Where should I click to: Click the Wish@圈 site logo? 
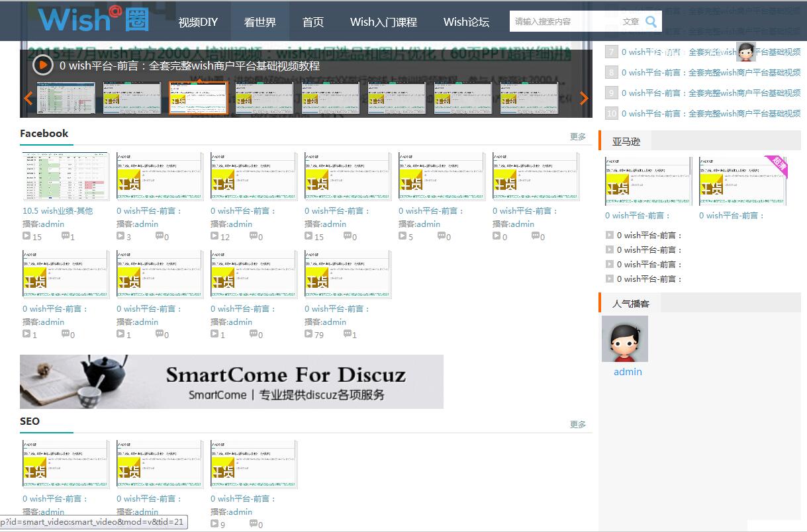93,19
